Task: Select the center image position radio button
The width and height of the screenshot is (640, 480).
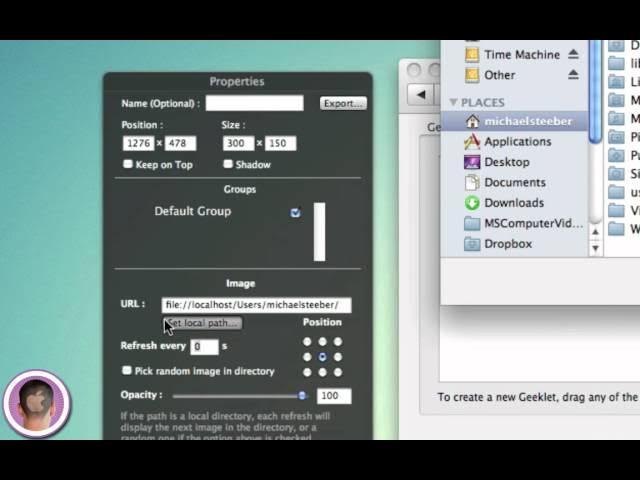Action: [322, 357]
